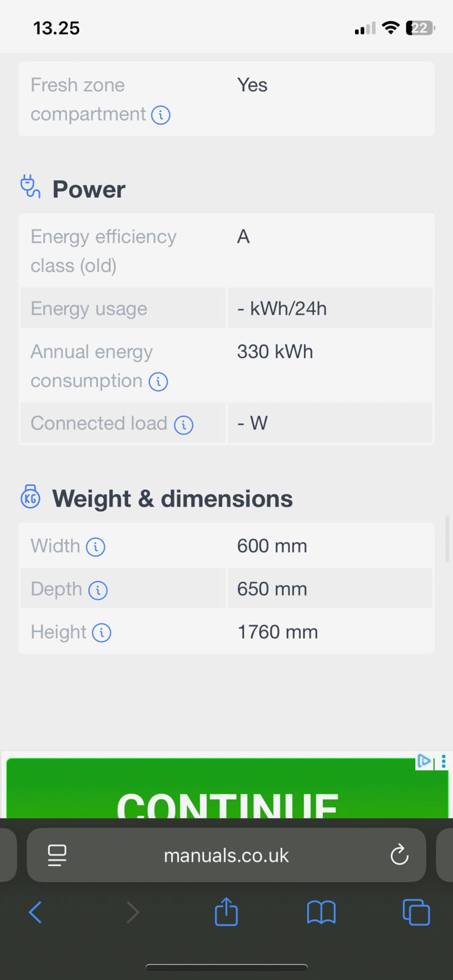The height and width of the screenshot is (980, 453).
Task: Open ad options three-dot menu
Action: (444, 761)
